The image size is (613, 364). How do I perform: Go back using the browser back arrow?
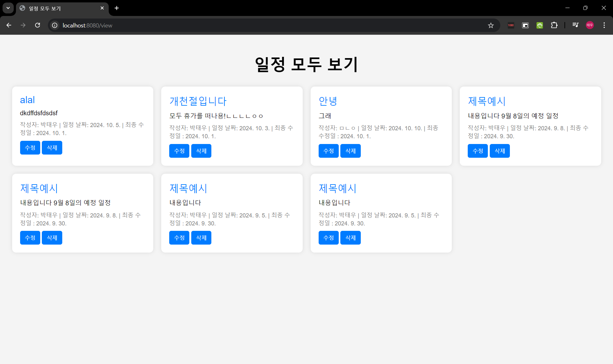pos(9,25)
